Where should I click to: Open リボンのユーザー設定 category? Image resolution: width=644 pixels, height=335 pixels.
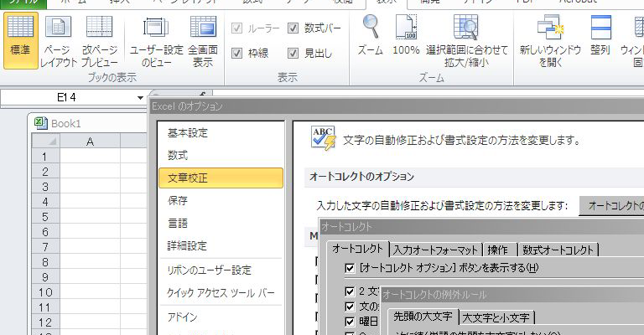coord(221,271)
